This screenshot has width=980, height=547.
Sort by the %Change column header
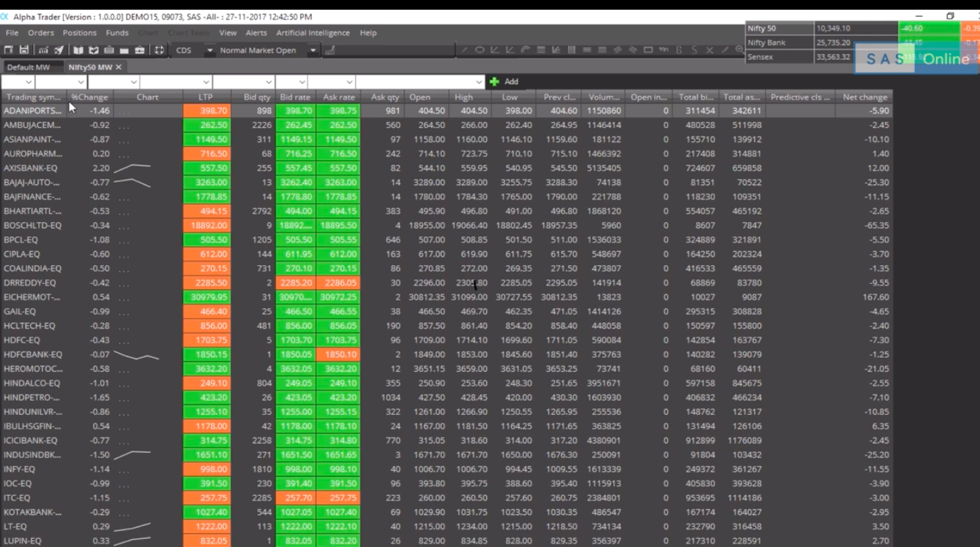pos(89,97)
